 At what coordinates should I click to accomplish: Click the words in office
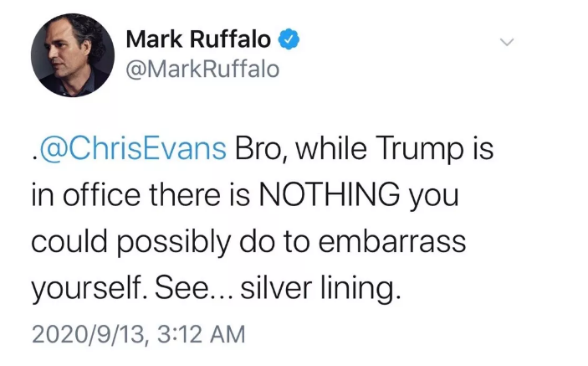[85, 193]
